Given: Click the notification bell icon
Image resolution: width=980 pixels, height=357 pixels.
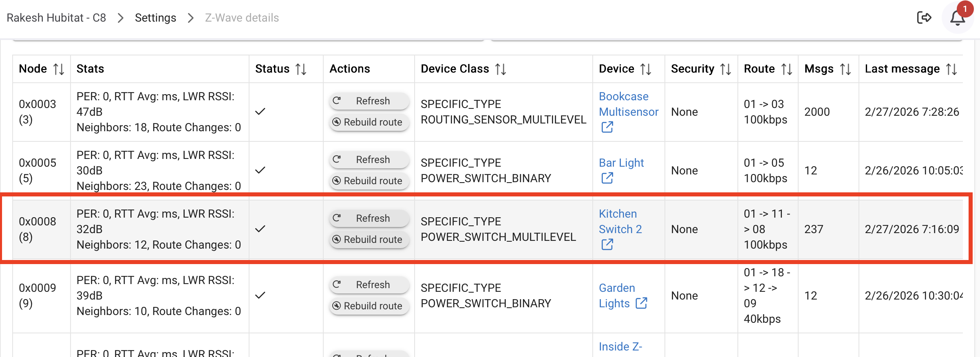Looking at the screenshot, I should 957,18.
